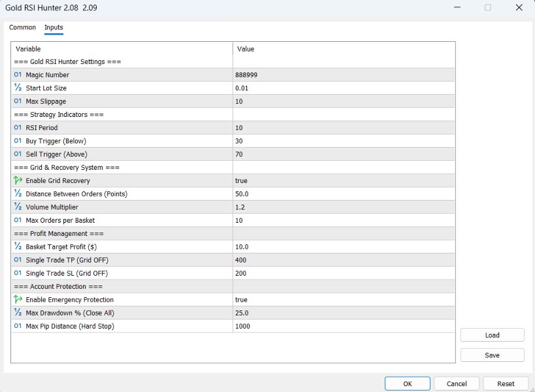
Task: Reset inputs to default values
Action: 506,384
